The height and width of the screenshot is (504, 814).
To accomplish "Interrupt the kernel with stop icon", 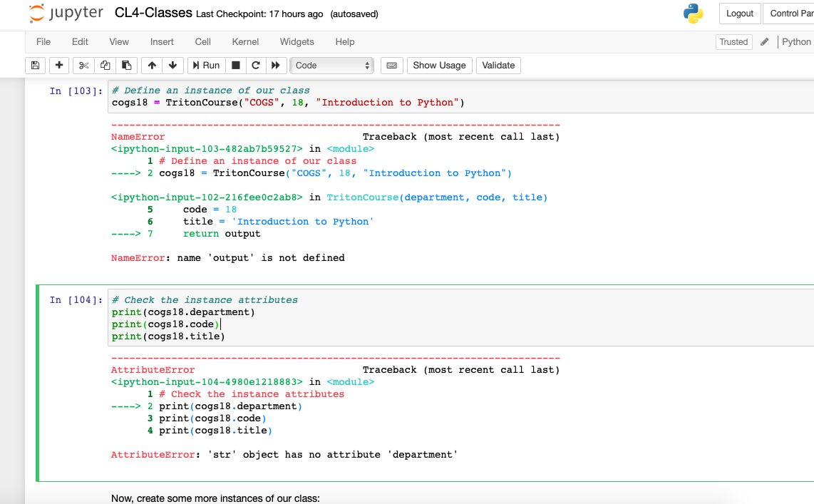I will [x=235, y=65].
